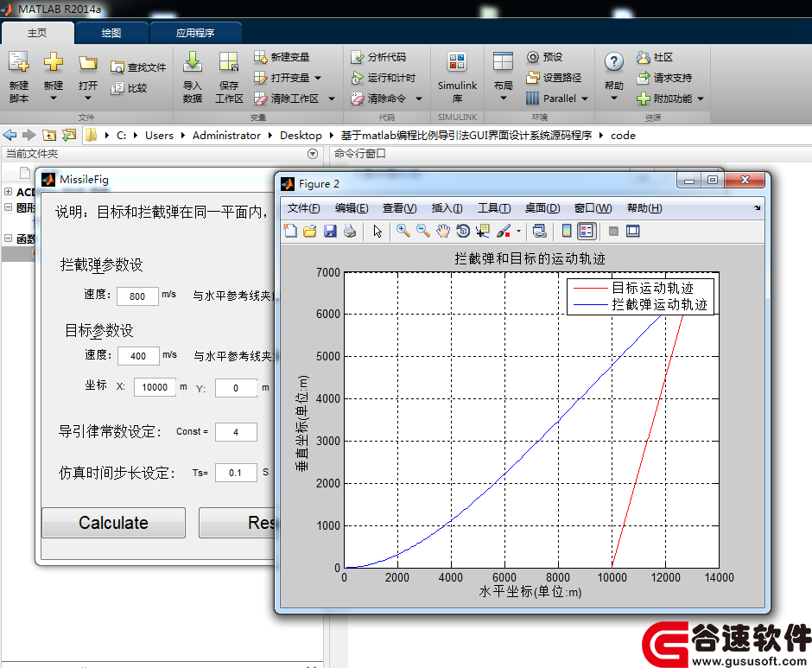Toggle the Zoom In tool in Figure 2
Screen dimensions: 812x668
click(403, 231)
